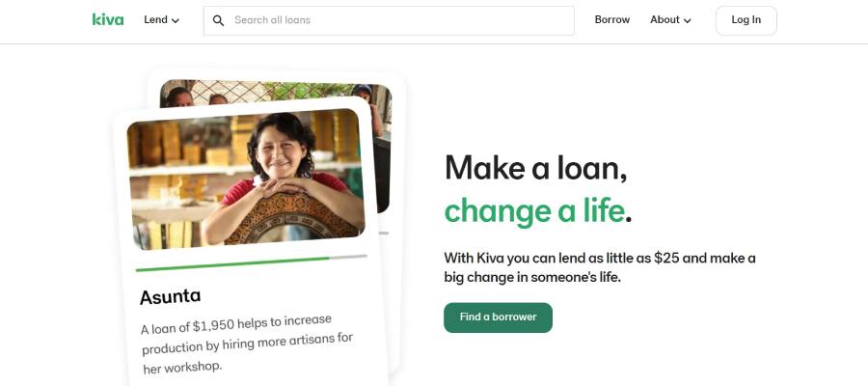Viewport: 868px width, 386px height.
Task: Click the Make a loan headline
Action: [x=536, y=167]
